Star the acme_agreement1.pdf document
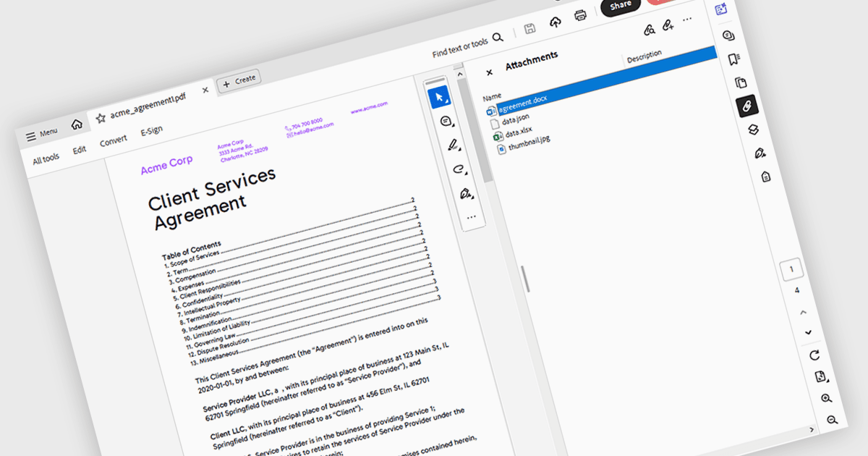 coord(101,117)
